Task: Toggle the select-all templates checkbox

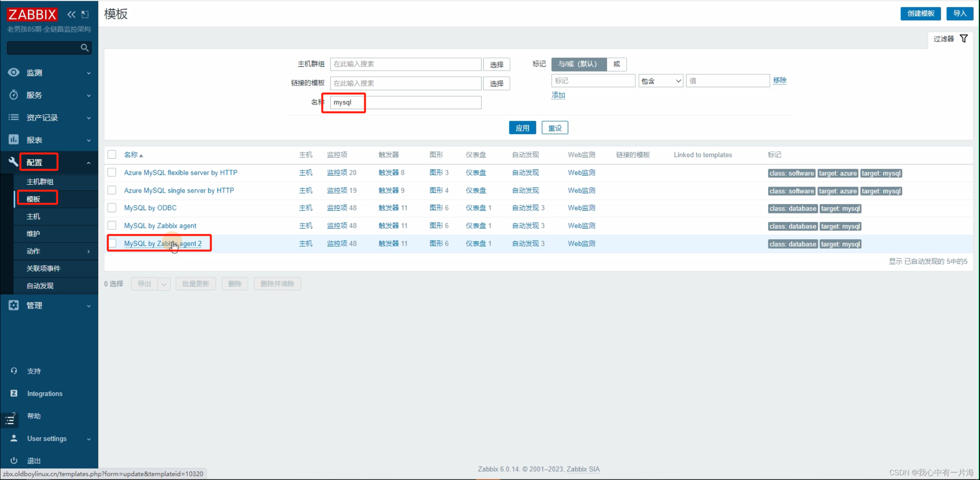Action: coord(112,155)
